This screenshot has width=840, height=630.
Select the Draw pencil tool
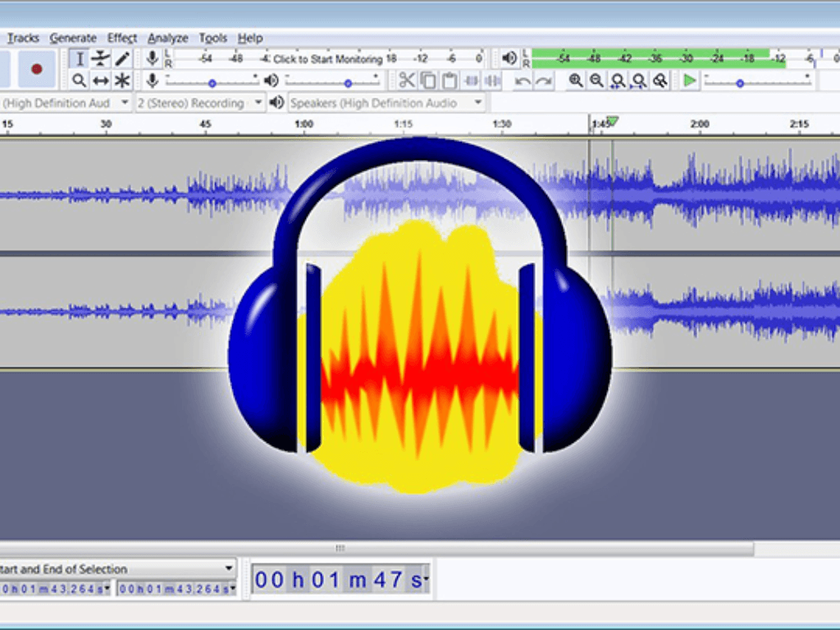tap(122, 59)
